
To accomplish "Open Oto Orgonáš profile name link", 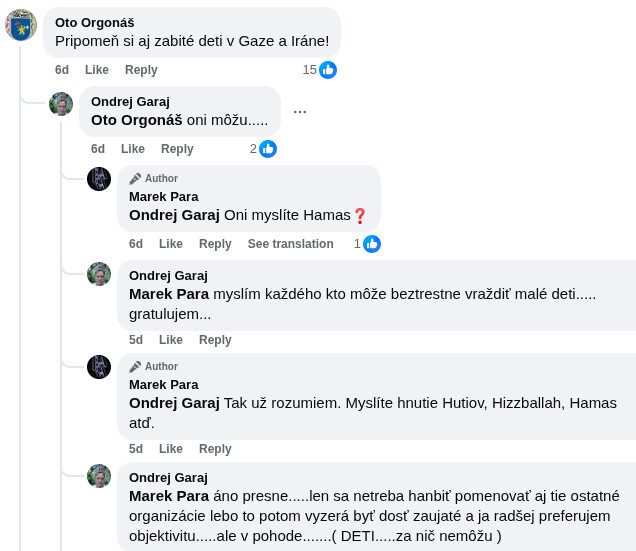I will pyautogui.click(x=94, y=22).
